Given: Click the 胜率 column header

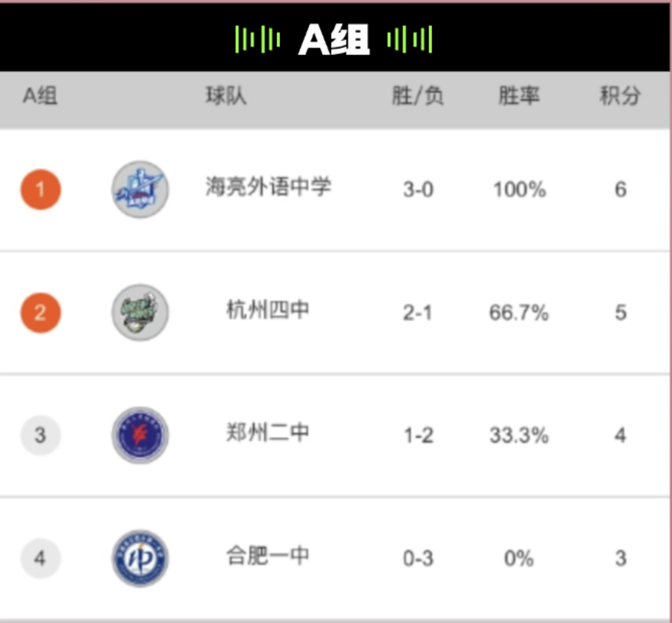Looking at the screenshot, I should click(519, 96).
